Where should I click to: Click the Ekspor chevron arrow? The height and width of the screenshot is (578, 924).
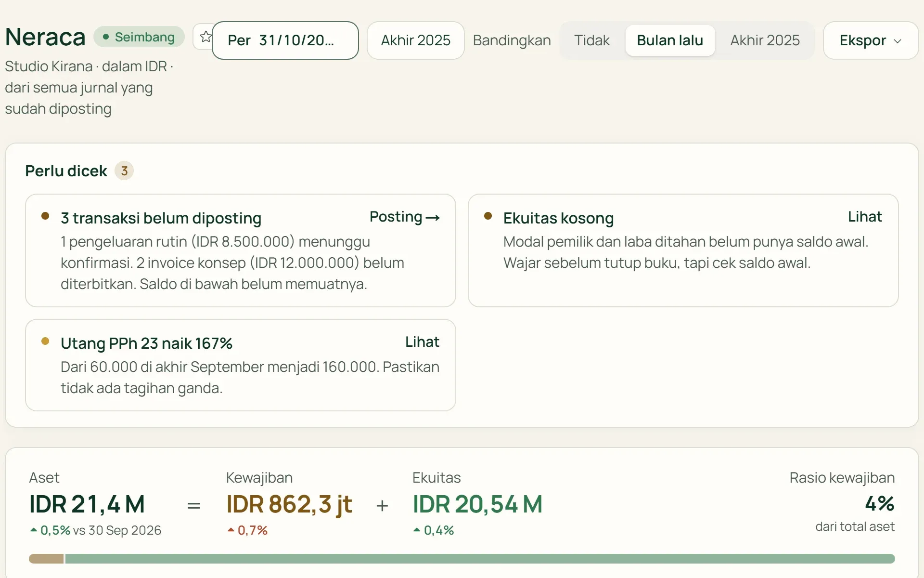pyautogui.click(x=898, y=41)
